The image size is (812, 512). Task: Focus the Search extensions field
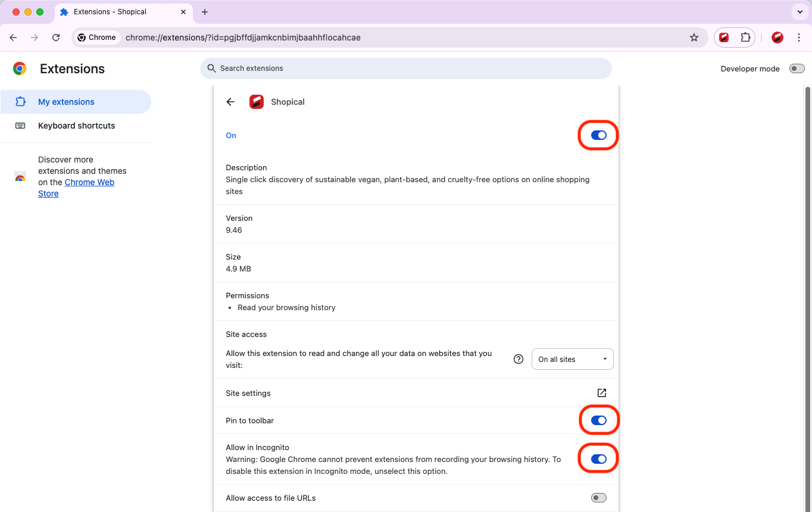point(406,68)
